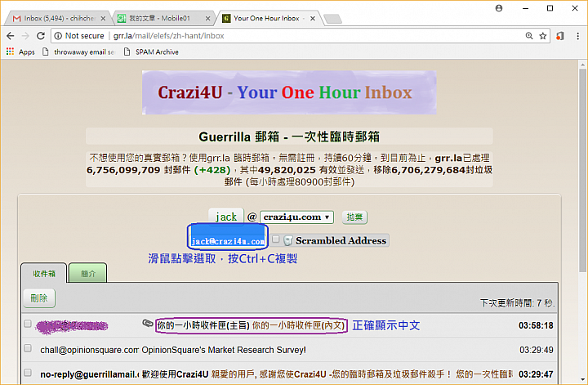View site info next to Not secure
Viewport: 588px width, 385px height.
[58, 36]
